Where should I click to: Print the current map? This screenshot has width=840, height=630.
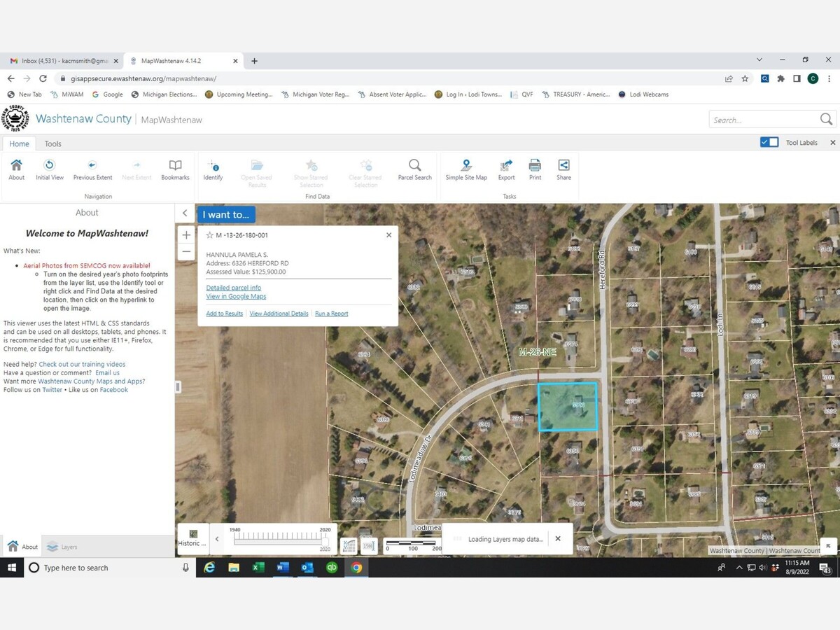click(535, 167)
